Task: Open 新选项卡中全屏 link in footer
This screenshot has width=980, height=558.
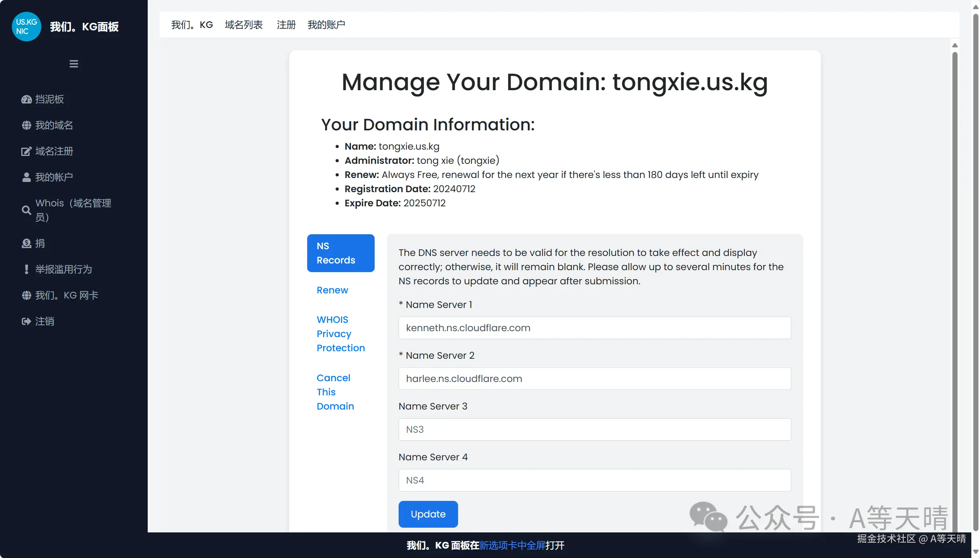Action: click(x=512, y=545)
